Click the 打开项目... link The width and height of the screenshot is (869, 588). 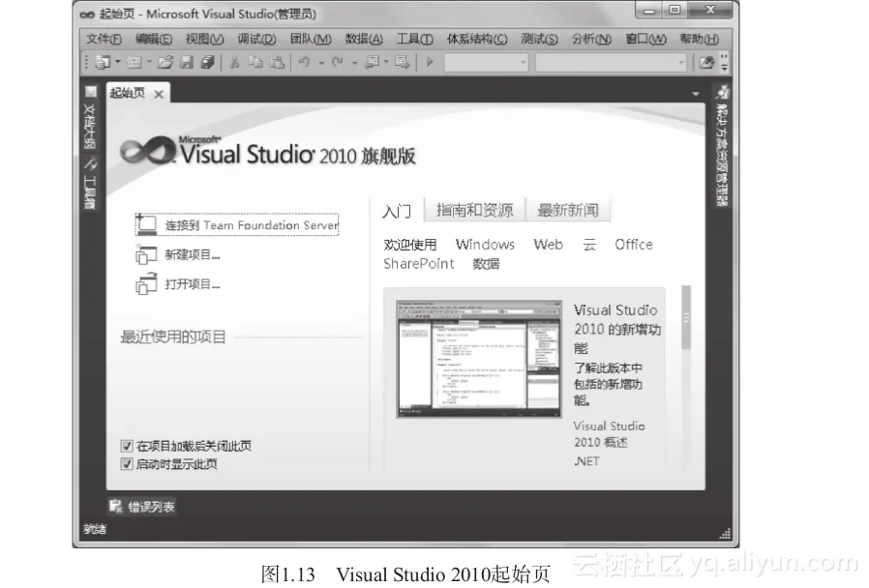point(193,284)
